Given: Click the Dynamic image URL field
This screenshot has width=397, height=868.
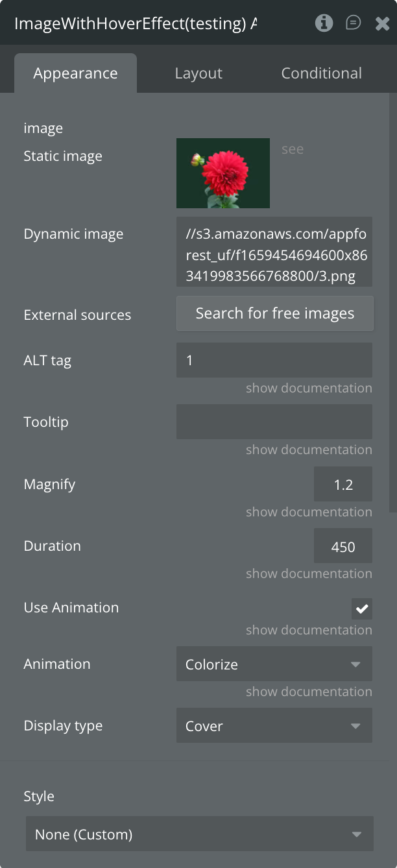Looking at the screenshot, I should click(x=274, y=252).
